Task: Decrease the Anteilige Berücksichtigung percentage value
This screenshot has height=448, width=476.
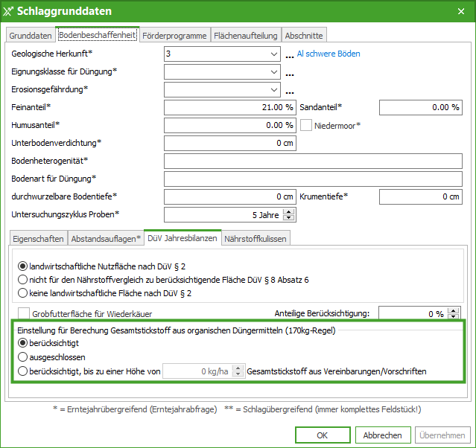Action: click(454, 317)
